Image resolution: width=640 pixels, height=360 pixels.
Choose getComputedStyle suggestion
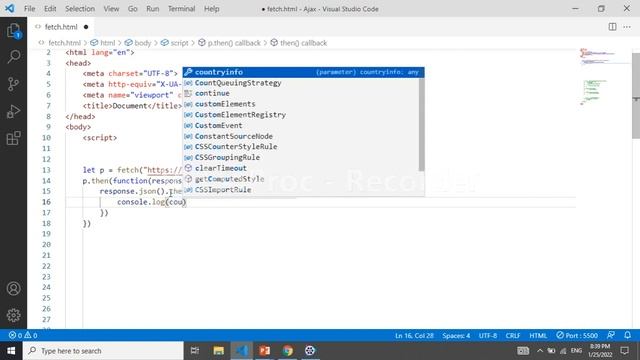tap(301, 179)
